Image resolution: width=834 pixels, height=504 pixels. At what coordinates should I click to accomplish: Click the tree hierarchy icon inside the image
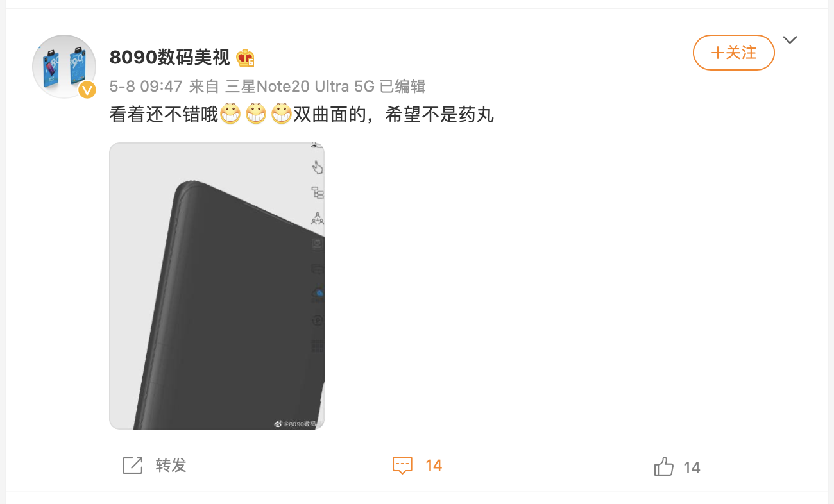pyautogui.click(x=318, y=192)
